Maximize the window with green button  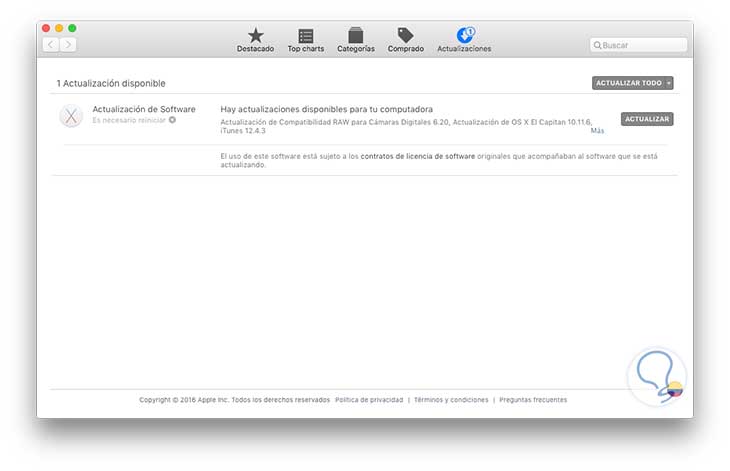72,28
